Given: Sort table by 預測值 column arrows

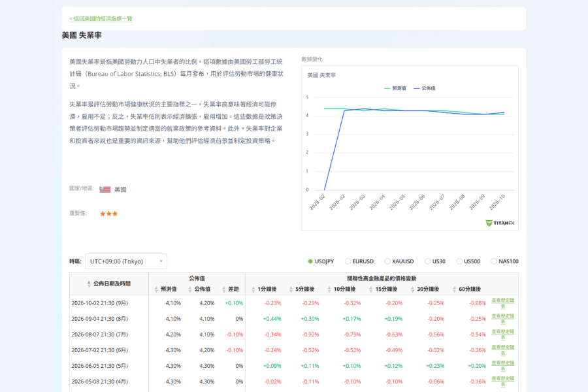Looking at the screenshot, I should [156, 289].
